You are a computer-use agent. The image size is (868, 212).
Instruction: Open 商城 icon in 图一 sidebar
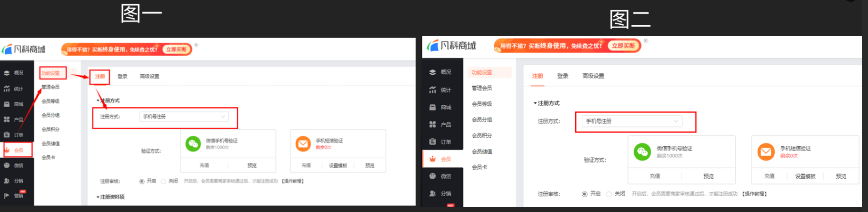tap(7, 104)
